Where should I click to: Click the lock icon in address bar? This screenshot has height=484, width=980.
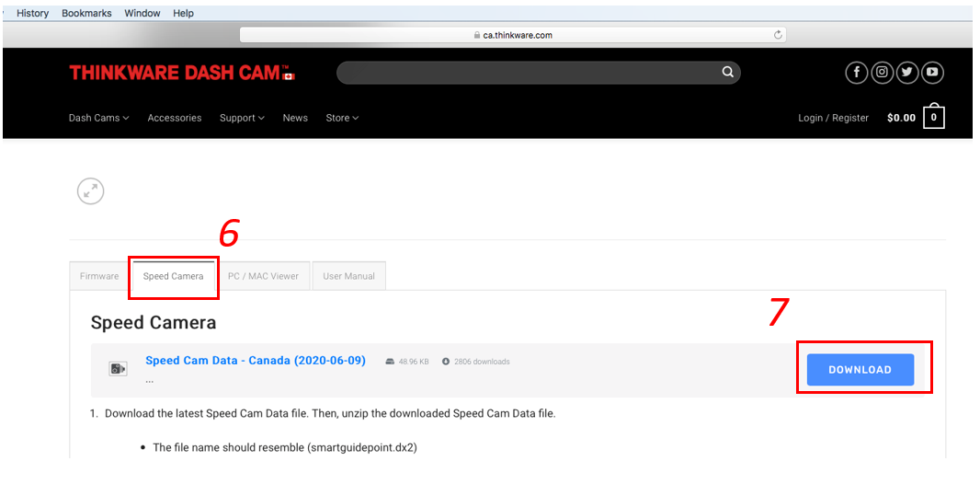tap(477, 36)
